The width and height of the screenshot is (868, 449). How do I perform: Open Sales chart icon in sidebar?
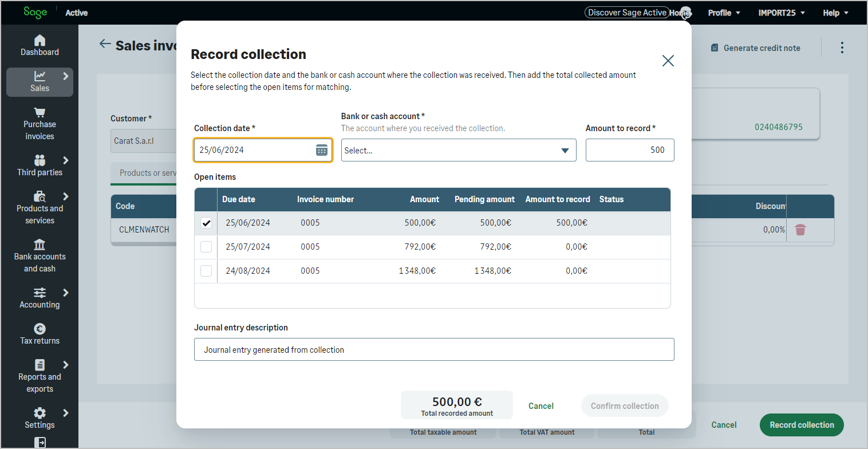(x=40, y=76)
